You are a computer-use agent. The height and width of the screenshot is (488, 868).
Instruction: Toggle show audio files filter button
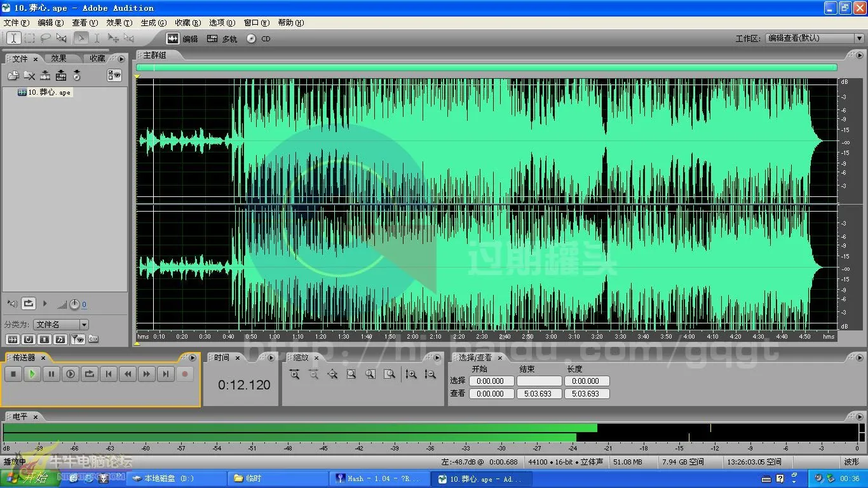point(11,339)
